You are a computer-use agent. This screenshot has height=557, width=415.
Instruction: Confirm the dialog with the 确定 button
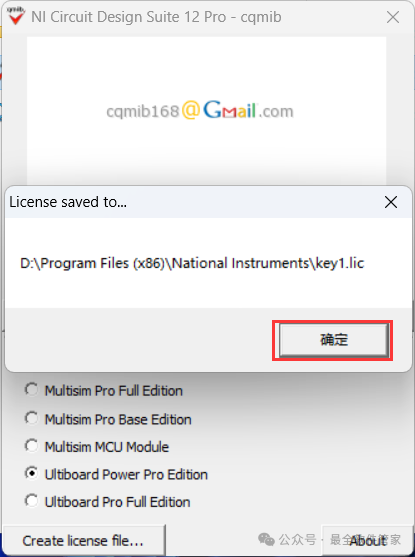click(x=333, y=340)
